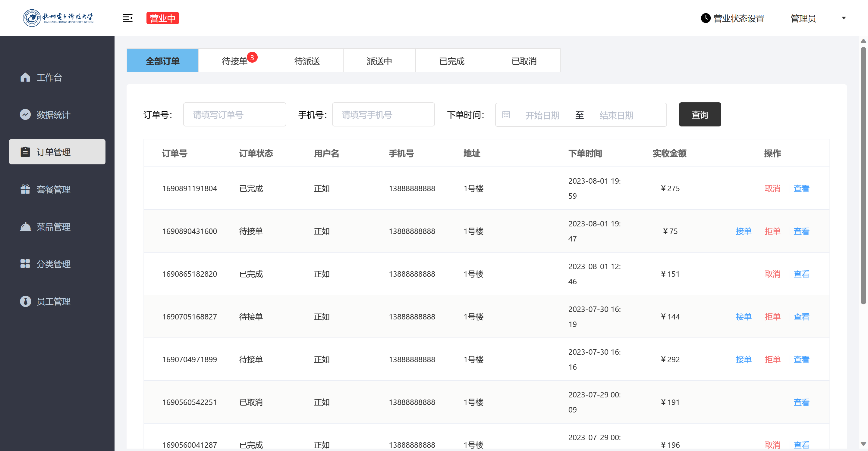View details of order 1690890431600

point(802,231)
